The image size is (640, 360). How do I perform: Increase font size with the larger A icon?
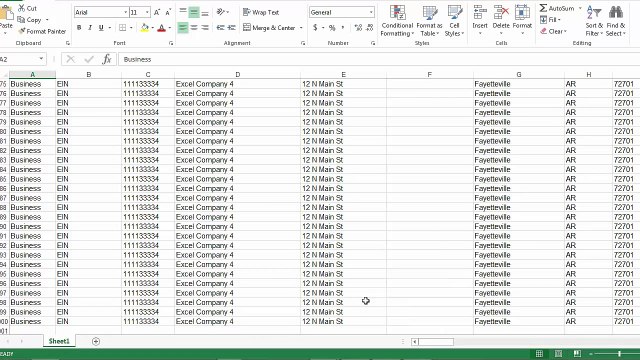tap(157, 13)
